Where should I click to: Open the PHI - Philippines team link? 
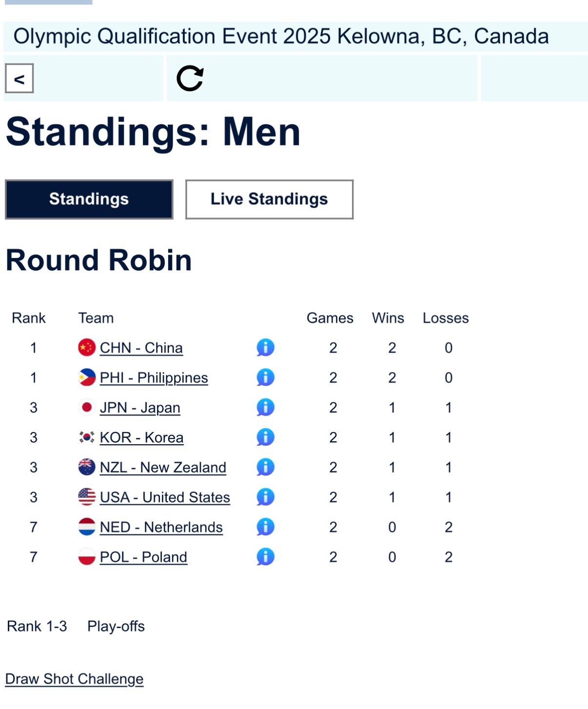click(154, 378)
